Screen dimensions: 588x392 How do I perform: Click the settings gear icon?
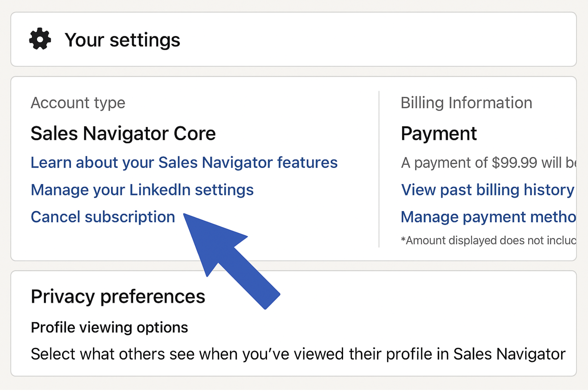[40, 39]
